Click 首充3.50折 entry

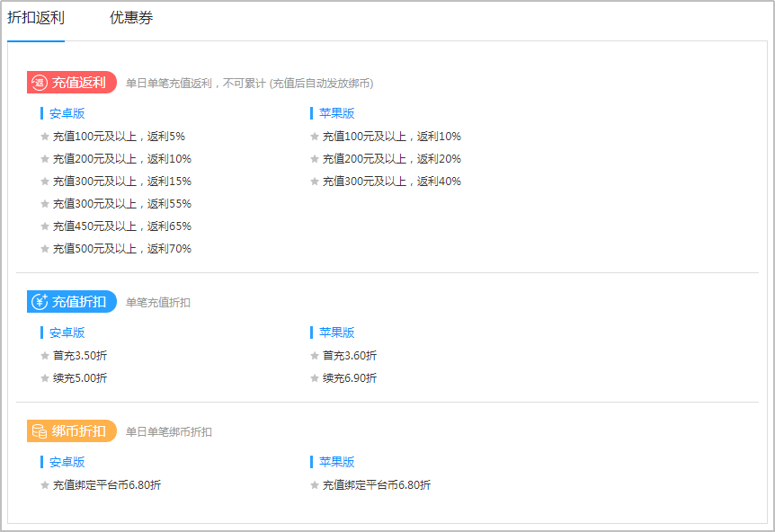click(x=80, y=356)
